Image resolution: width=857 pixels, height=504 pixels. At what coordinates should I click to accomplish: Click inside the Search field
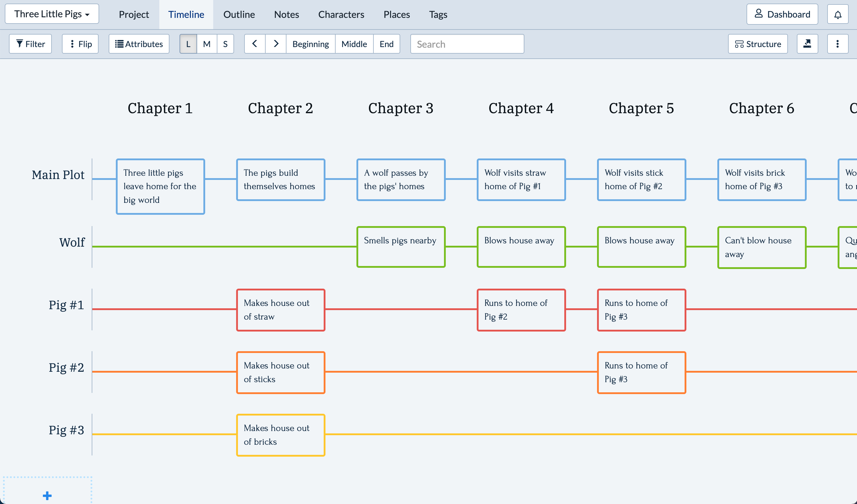pos(467,43)
